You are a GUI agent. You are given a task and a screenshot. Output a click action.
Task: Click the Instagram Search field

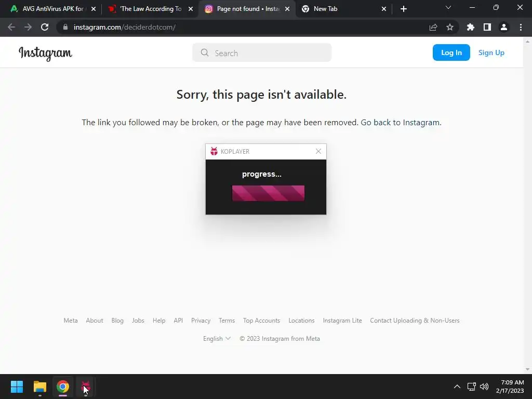pyautogui.click(x=262, y=52)
